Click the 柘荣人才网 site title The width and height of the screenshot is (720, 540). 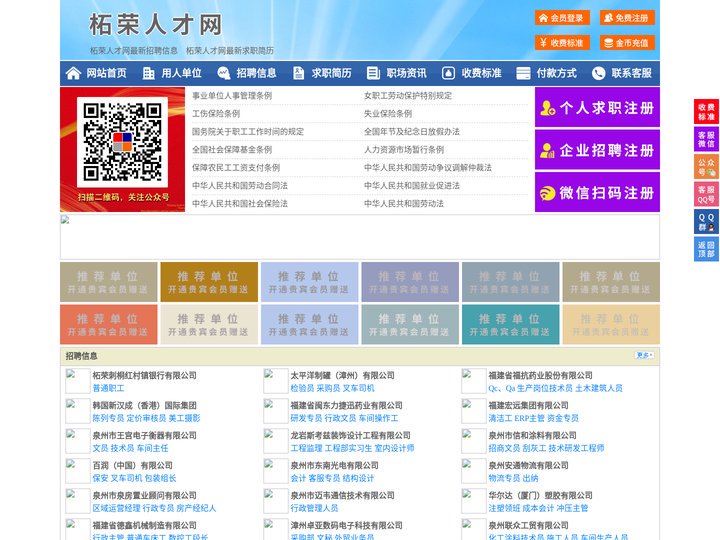coord(156,24)
